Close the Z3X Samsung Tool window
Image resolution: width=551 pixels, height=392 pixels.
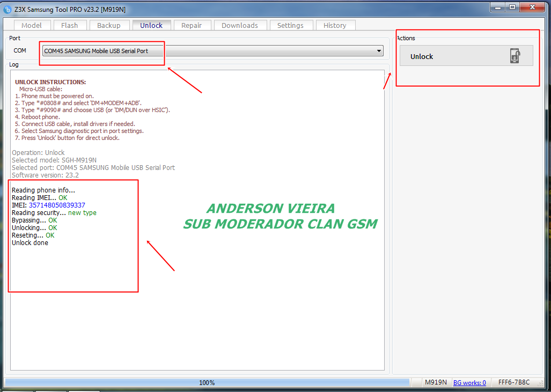(x=532, y=8)
